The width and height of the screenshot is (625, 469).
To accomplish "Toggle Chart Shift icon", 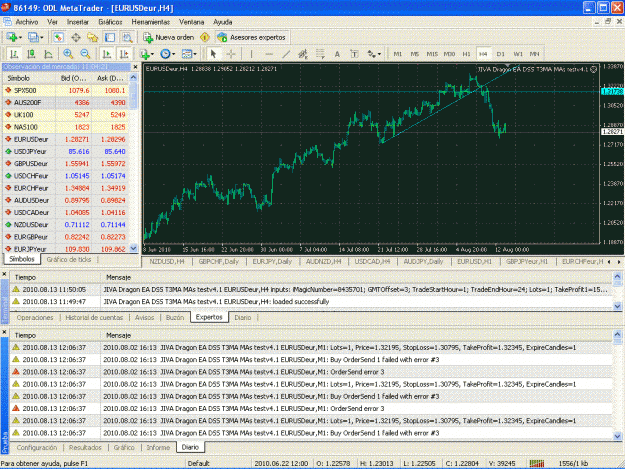I will (x=124, y=54).
